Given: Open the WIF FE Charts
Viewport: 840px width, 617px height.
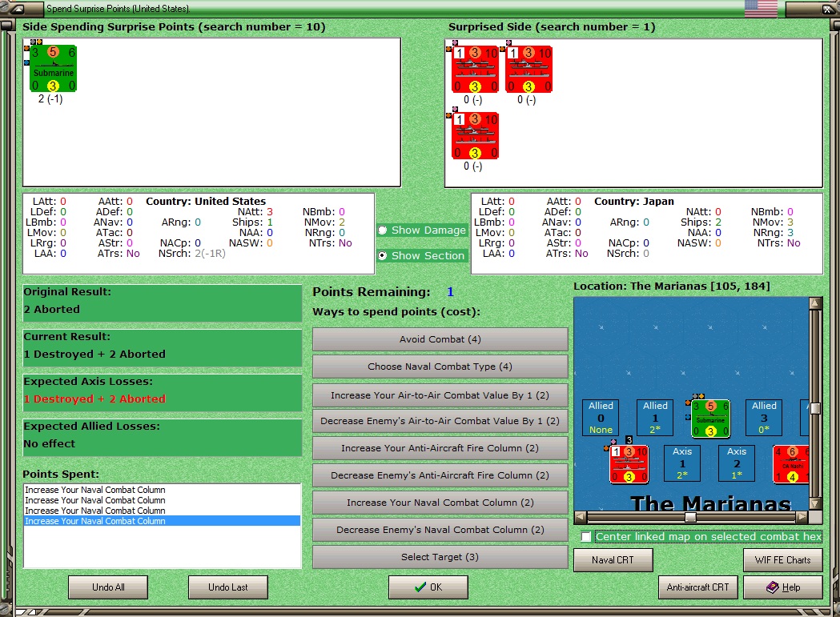Looking at the screenshot, I should [x=782, y=559].
